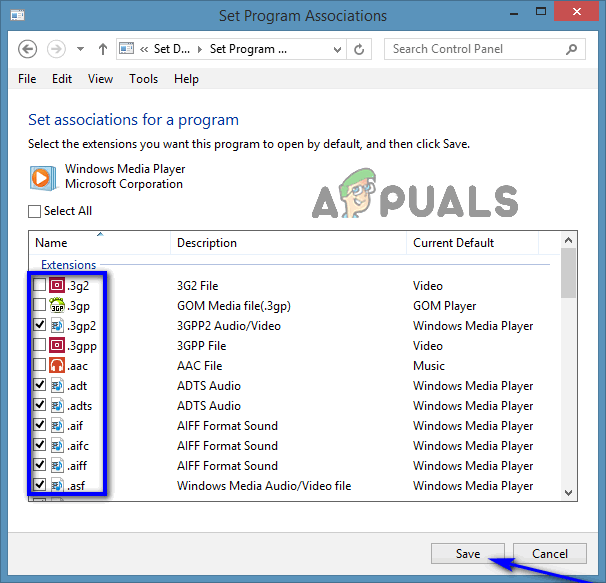Select '3GPP2 Audio/Video' description

[x=229, y=326]
